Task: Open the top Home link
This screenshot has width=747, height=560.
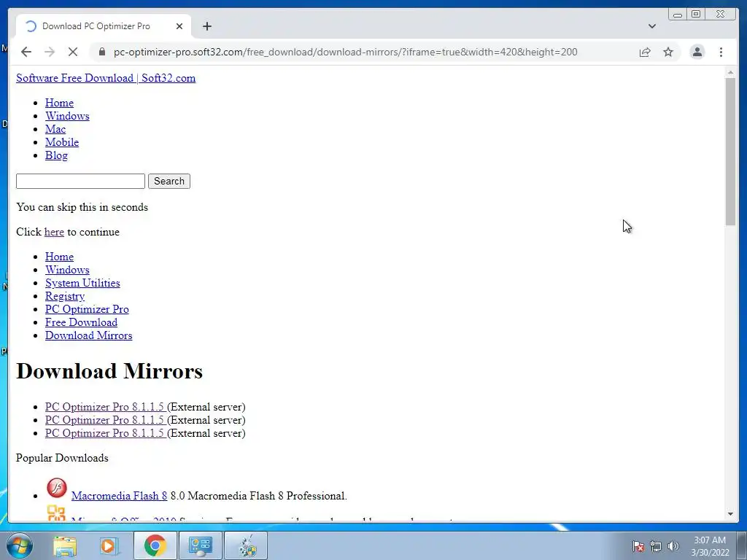Action: tap(60, 103)
